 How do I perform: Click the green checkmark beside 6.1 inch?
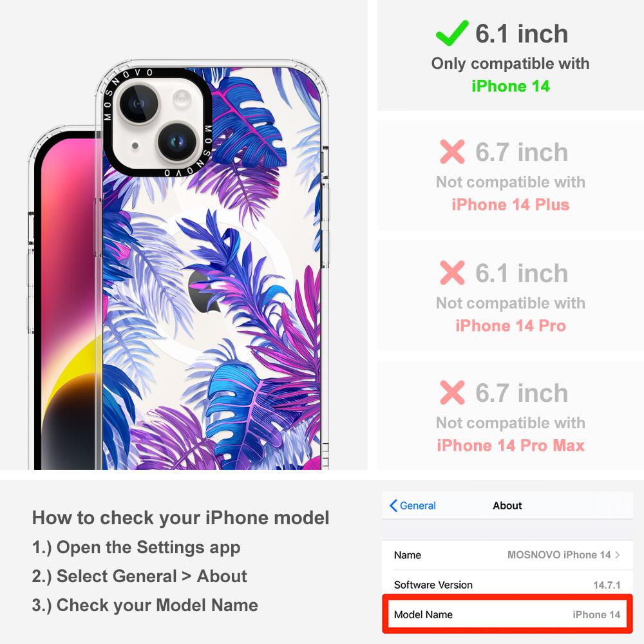coord(452,33)
